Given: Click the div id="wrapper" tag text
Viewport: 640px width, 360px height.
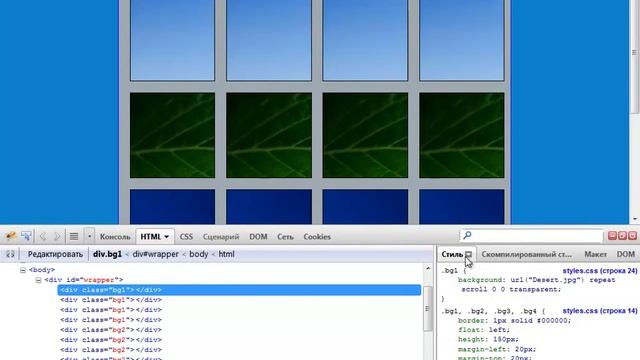Looking at the screenshot, I should pos(84,280).
